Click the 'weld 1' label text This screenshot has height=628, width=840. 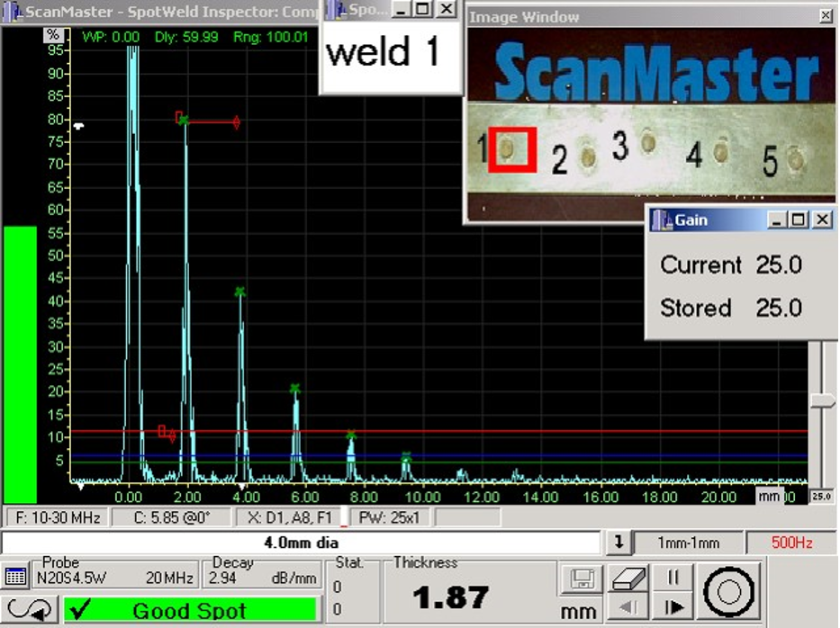[x=383, y=52]
